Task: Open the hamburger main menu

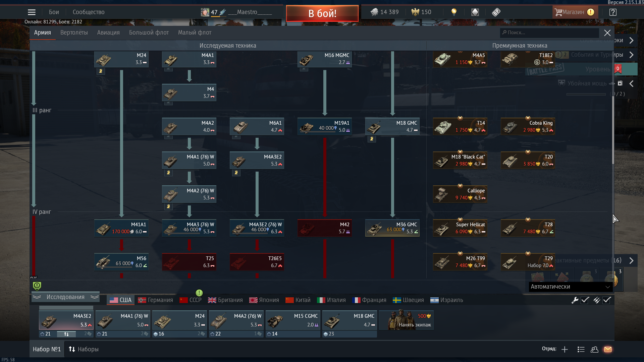Action: click(32, 12)
